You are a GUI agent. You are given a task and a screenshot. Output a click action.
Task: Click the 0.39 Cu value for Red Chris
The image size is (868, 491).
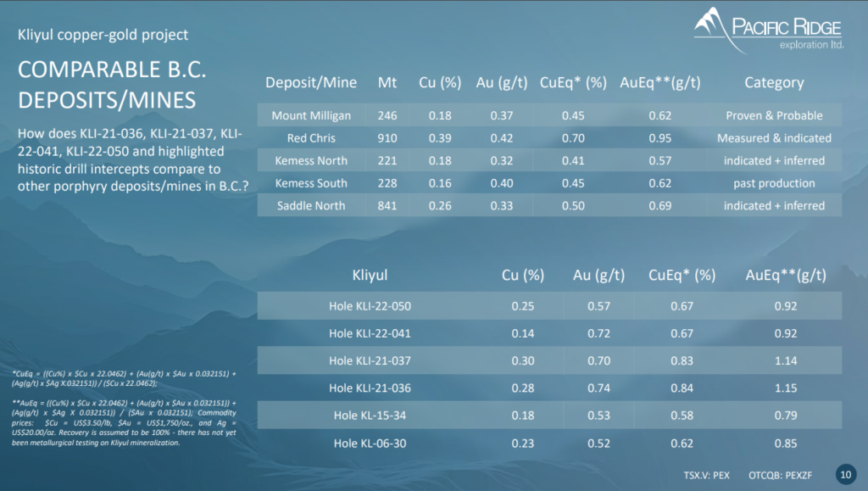pos(440,138)
